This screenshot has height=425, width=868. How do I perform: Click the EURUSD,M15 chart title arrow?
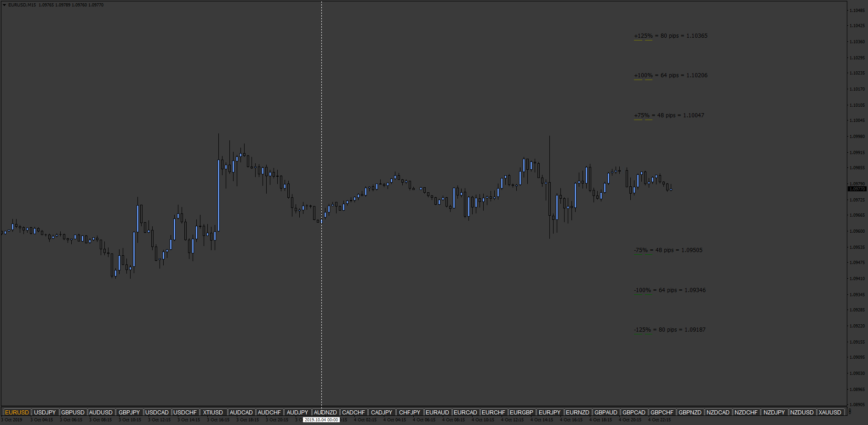[x=5, y=5]
